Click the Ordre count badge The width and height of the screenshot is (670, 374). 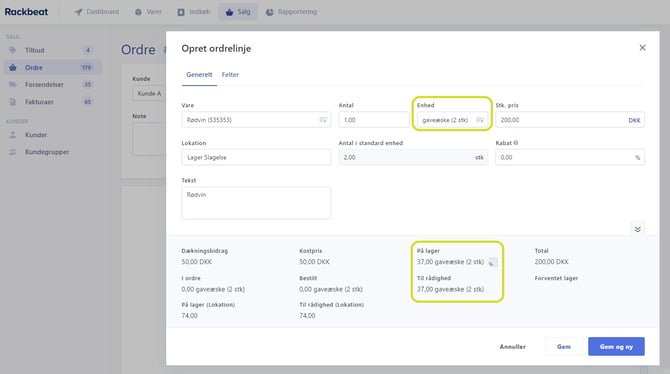87,68
